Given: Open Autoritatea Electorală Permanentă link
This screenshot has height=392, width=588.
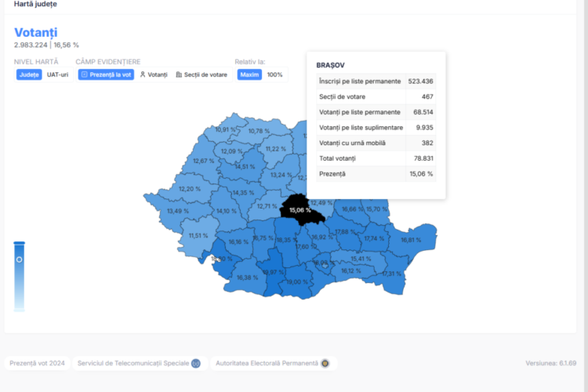Looking at the screenshot, I should [x=273, y=363].
